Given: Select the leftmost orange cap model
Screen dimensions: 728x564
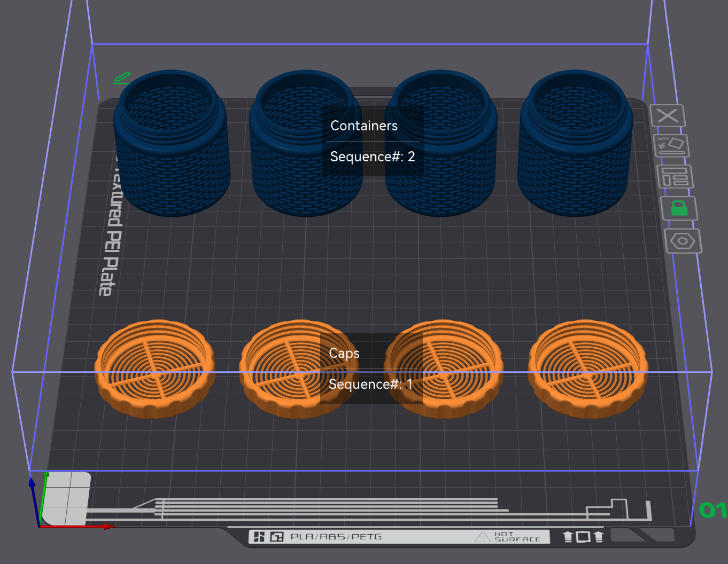Looking at the screenshot, I should pos(155,369).
